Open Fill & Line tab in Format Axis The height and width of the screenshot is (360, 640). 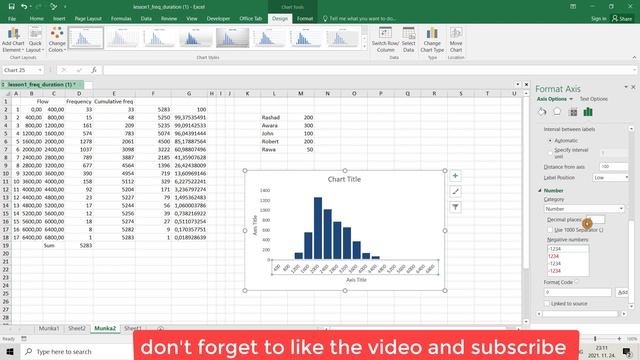click(x=542, y=112)
